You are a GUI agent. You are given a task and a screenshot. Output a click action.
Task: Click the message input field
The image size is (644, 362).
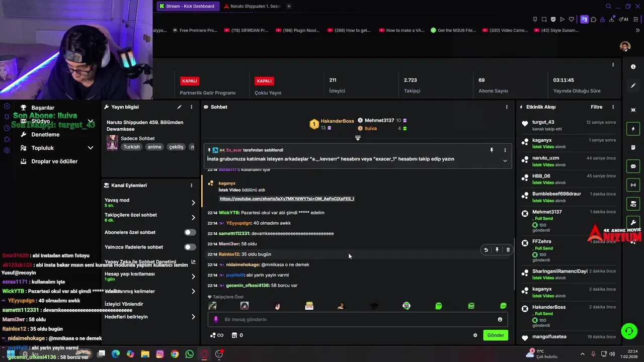tap(358, 319)
